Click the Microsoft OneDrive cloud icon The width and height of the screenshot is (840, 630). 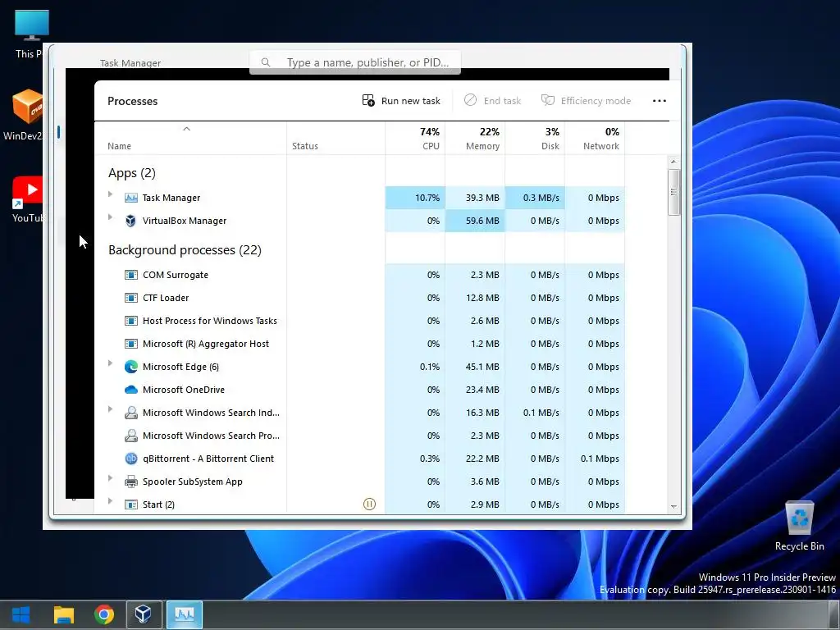(x=131, y=390)
